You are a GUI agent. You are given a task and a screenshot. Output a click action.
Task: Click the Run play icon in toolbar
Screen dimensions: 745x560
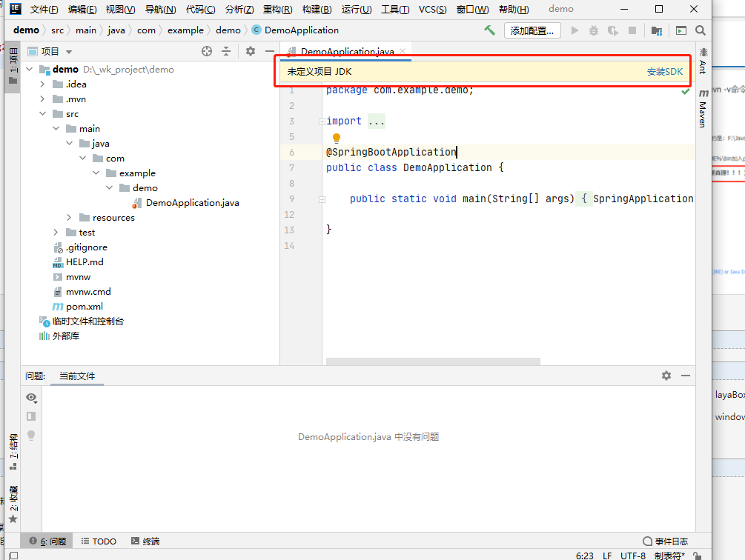[575, 30]
